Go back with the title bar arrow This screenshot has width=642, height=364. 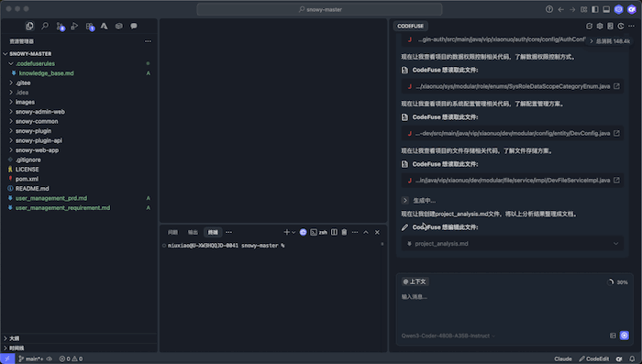click(561, 9)
